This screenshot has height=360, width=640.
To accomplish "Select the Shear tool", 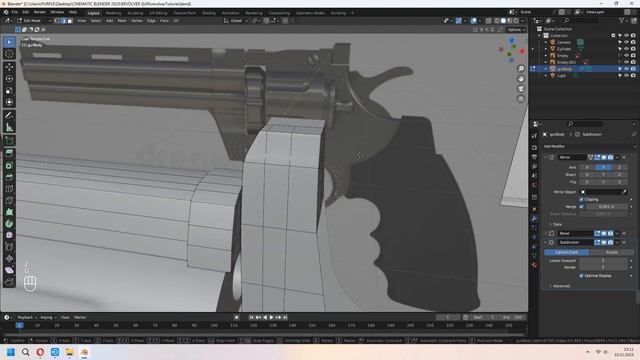I will (x=9, y=270).
